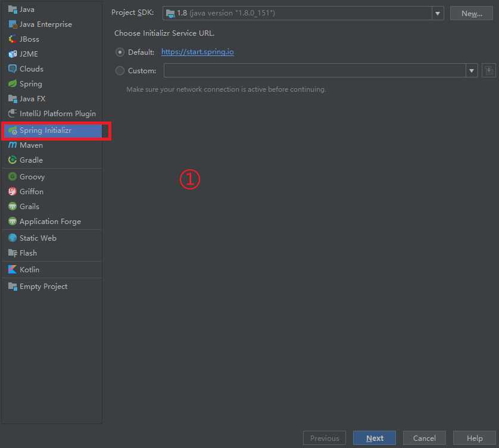Select the Default service URL radio button
Screen dimensions: 499x448
point(120,52)
